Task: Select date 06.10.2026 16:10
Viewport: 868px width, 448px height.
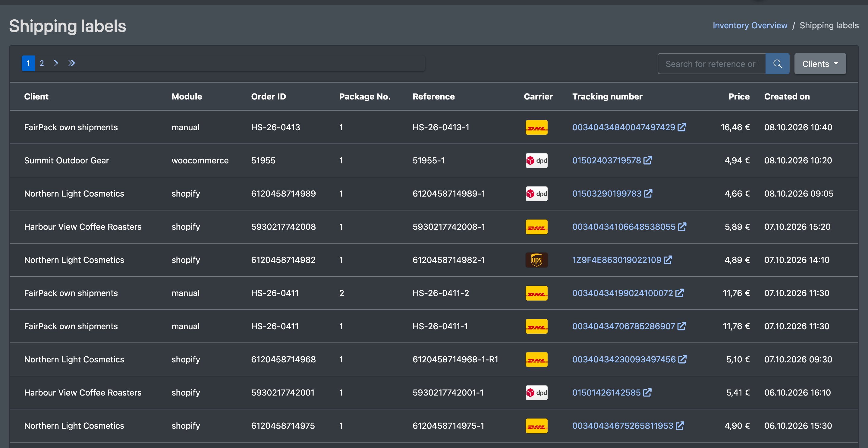Action: 797,393
